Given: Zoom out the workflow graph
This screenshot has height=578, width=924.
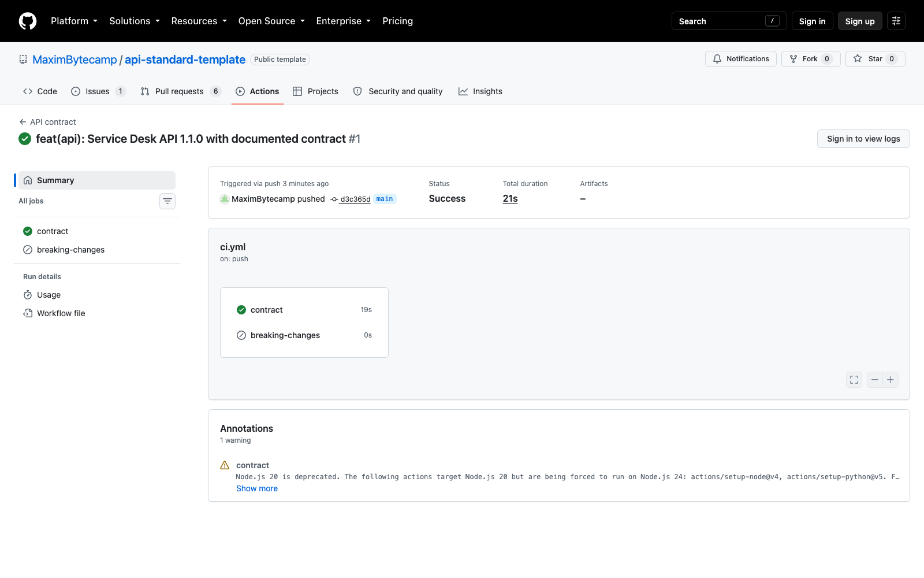Looking at the screenshot, I should [875, 380].
